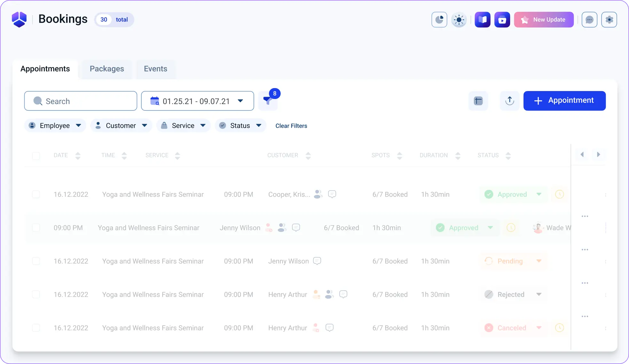
Task: Expand the Status filter dropdown
Action: [x=240, y=125]
